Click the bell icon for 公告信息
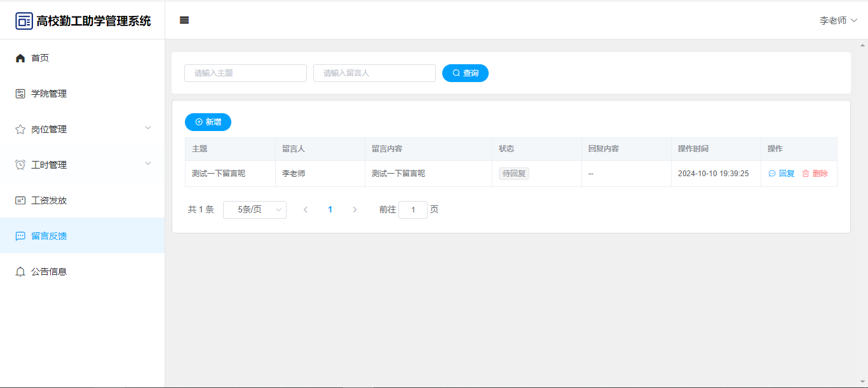This screenshot has height=388, width=868. (x=20, y=272)
